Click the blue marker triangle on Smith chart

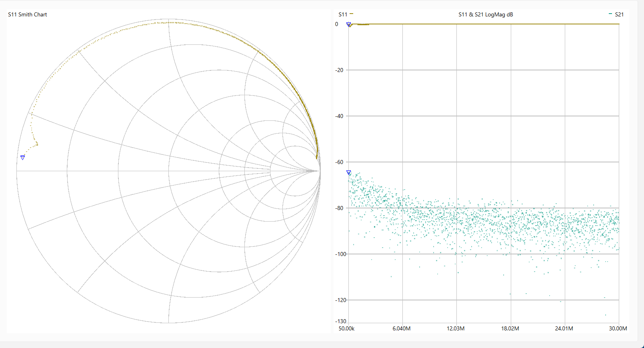point(23,158)
